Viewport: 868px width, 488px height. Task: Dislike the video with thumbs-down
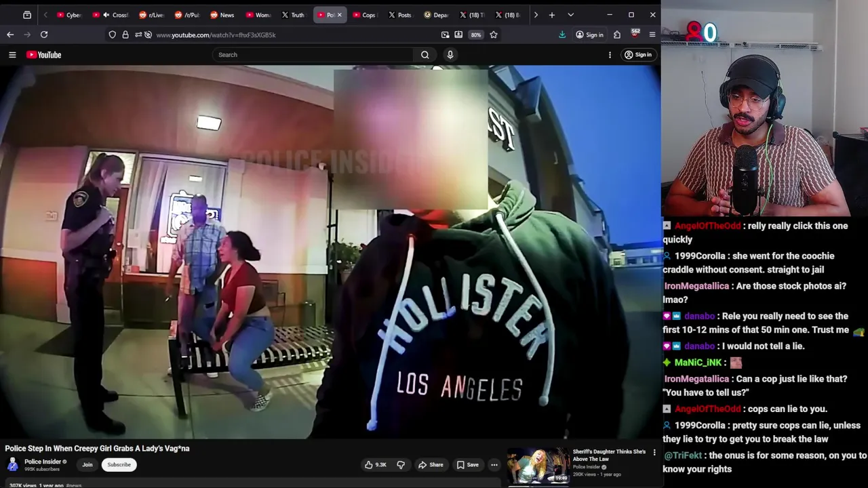(x=401, y=464)
